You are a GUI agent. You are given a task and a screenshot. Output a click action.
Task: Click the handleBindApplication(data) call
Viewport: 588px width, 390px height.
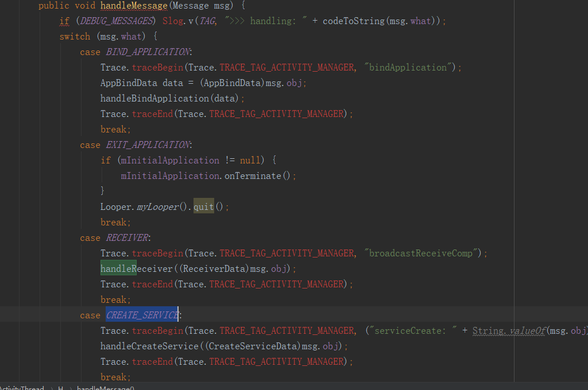coord(169,98)
